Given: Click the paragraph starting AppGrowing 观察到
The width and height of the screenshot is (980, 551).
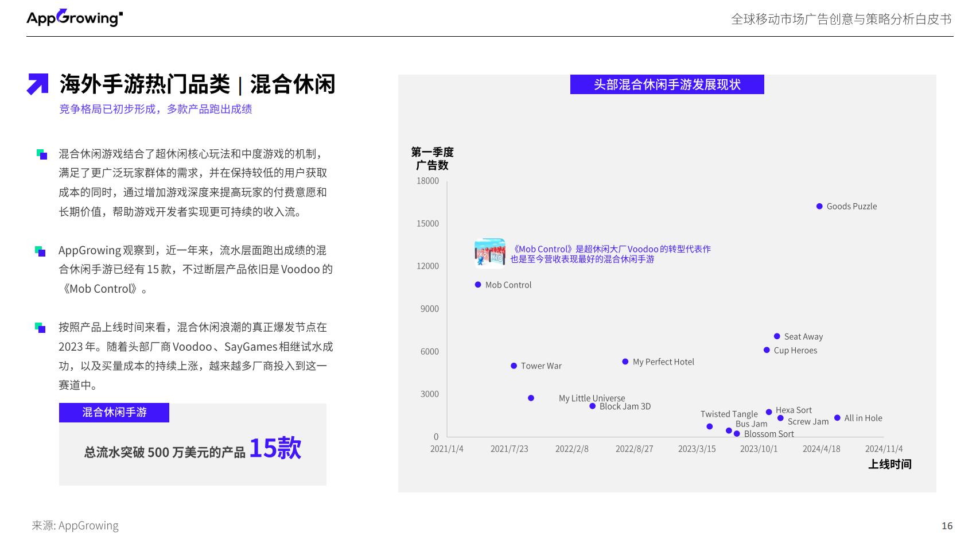Looking at the screenshot, I should point(196,269).
